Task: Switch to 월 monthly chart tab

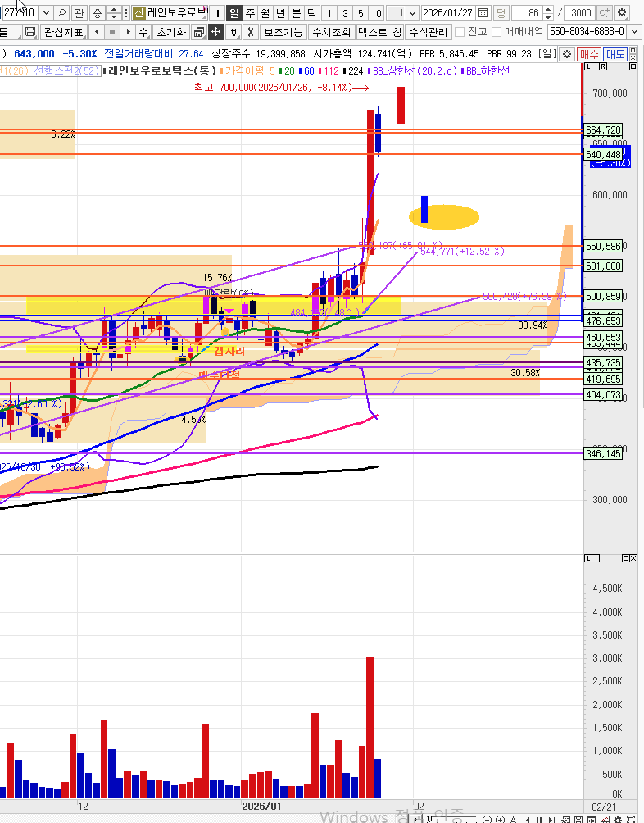Action: pyautogui.click(x=265, y=13)
